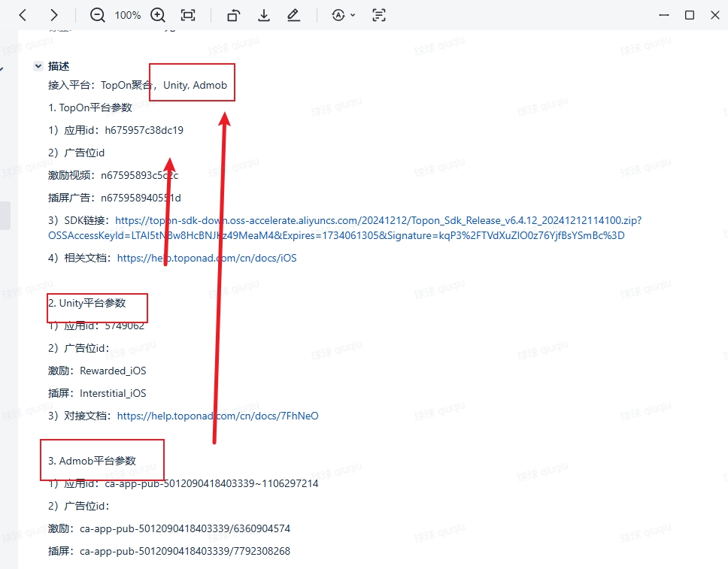Image resolution: width=728 pixels, height=569 pixels.
Task: Click the 激励视频 placement id line
Action: [x=113, y=175]
